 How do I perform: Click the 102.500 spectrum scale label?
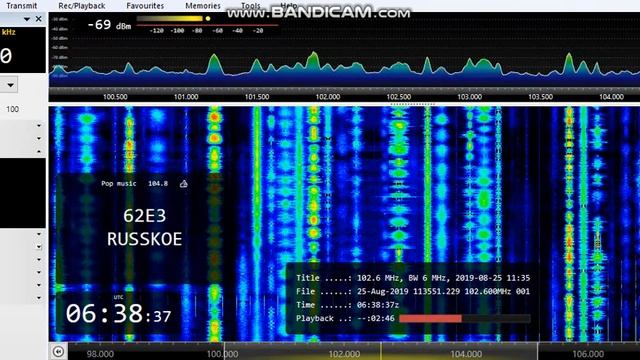click(399, 97)
